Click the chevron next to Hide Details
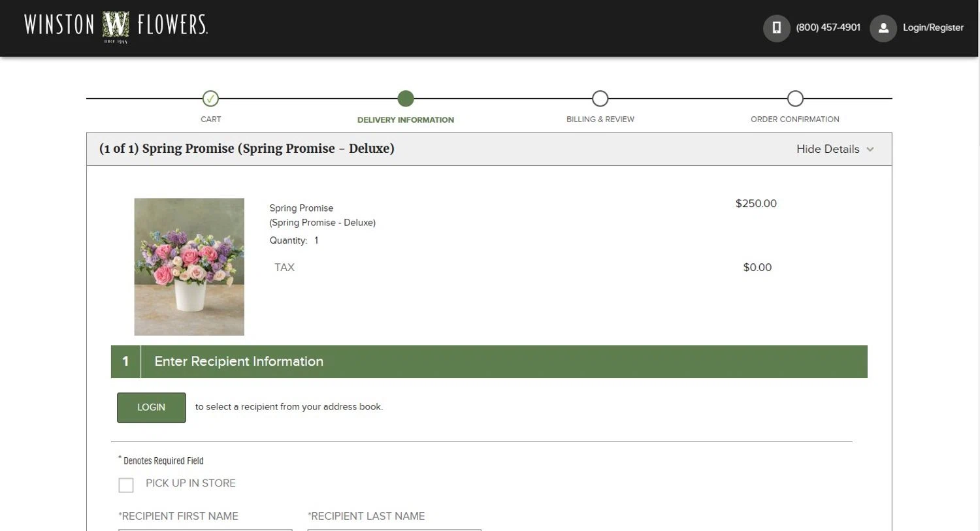This screenshot has width=980, height=531. coord(870,150)
